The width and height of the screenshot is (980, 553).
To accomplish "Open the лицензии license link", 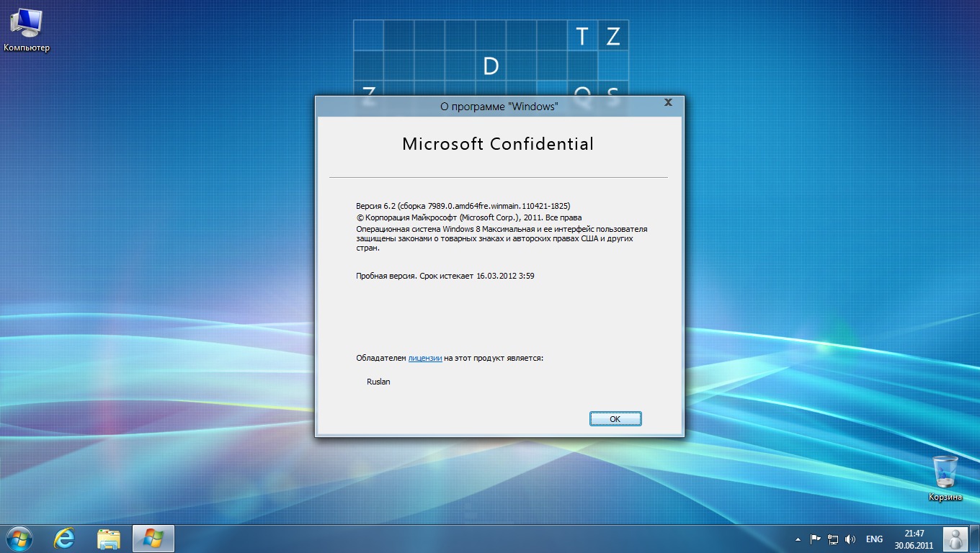I will coord(425,357).
